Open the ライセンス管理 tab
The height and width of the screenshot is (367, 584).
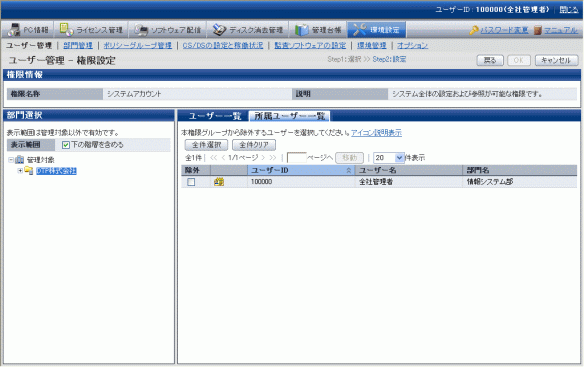(x=91, y=30)
